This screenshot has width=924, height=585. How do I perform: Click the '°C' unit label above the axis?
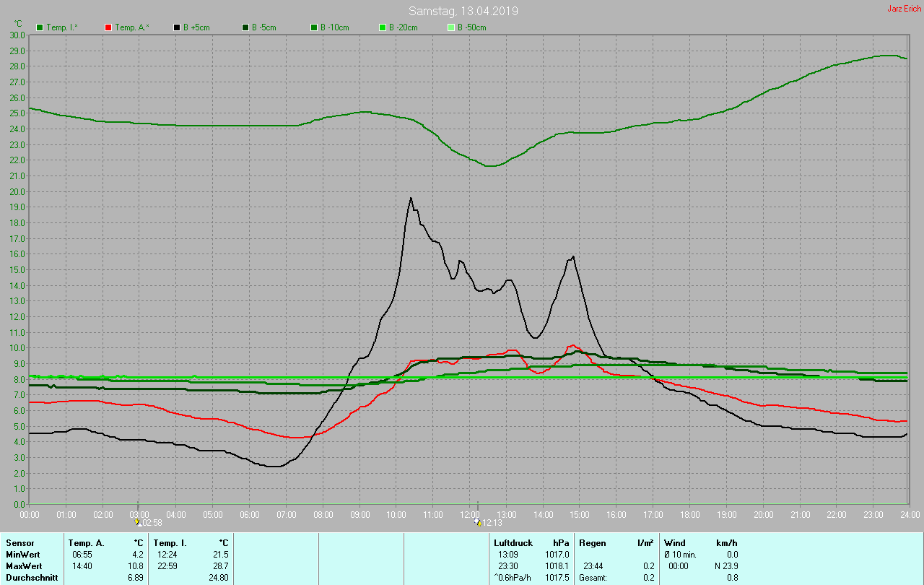(18, 23)
